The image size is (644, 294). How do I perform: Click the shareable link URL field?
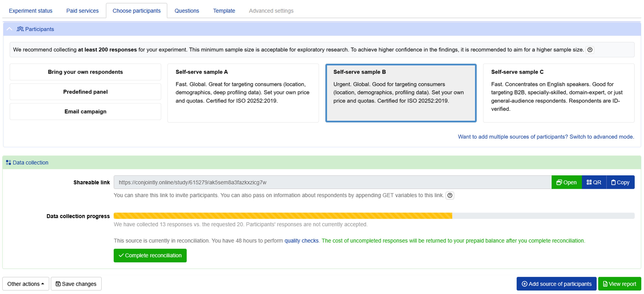[x=333, y=182]
